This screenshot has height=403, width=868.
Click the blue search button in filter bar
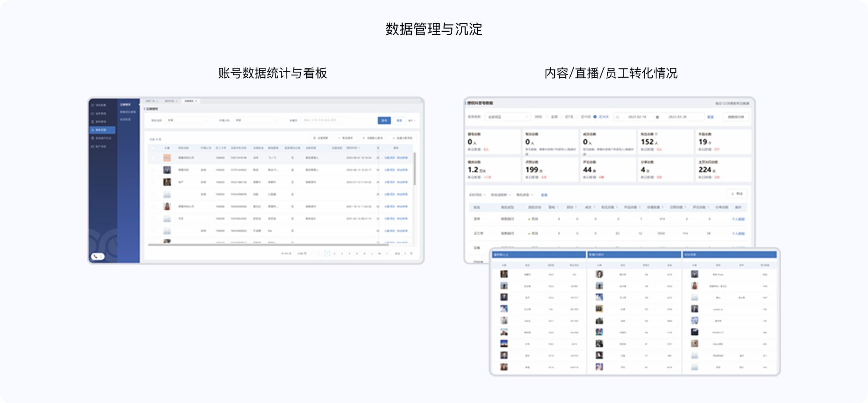[x=384, y=120]
